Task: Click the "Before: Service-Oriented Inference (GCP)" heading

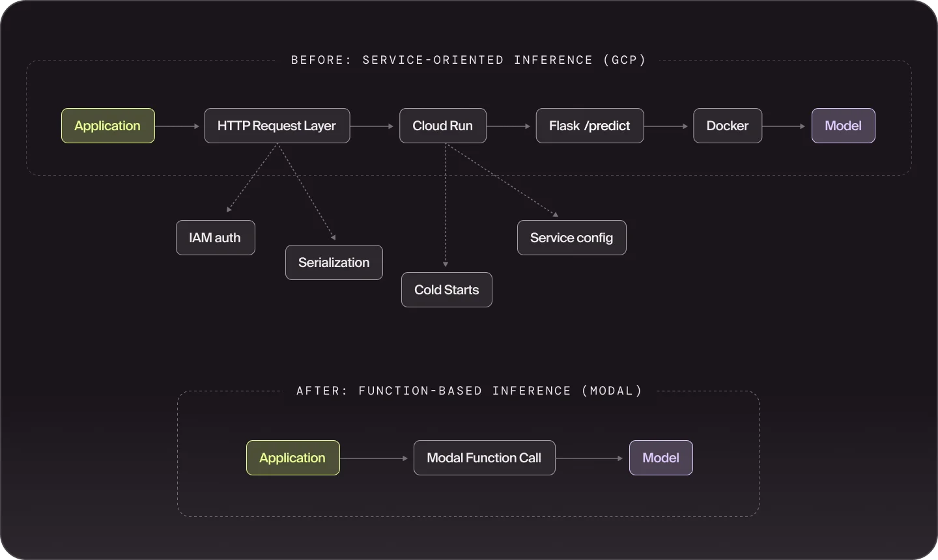Action: click(x=468, y=60)
